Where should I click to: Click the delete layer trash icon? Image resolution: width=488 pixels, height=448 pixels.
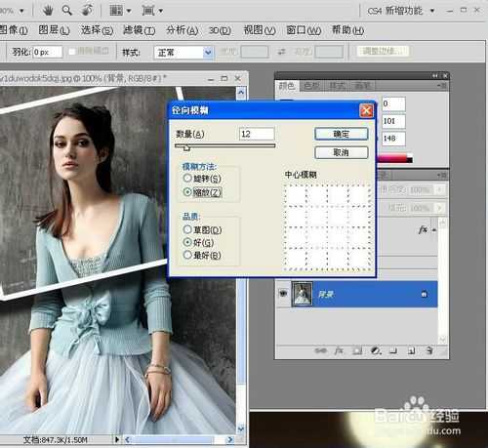[429, 350]
